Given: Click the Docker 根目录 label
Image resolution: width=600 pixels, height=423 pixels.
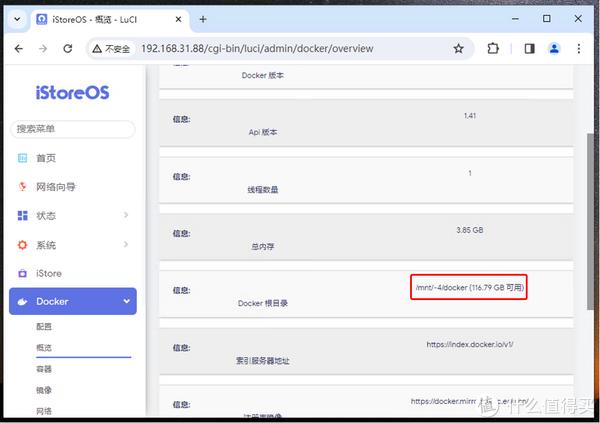Looking at the screenshot, I should pos(262,303).
